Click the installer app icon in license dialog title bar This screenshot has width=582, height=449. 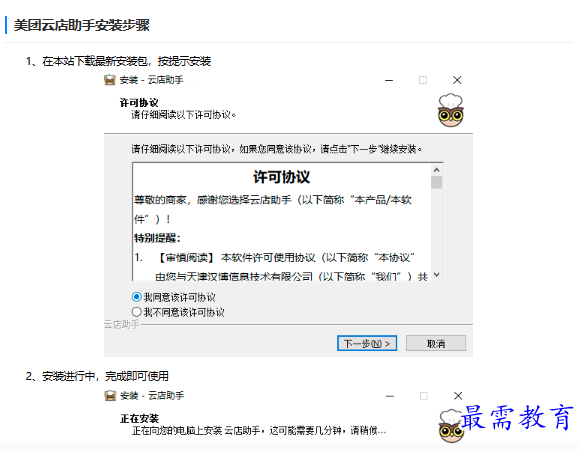110,80
